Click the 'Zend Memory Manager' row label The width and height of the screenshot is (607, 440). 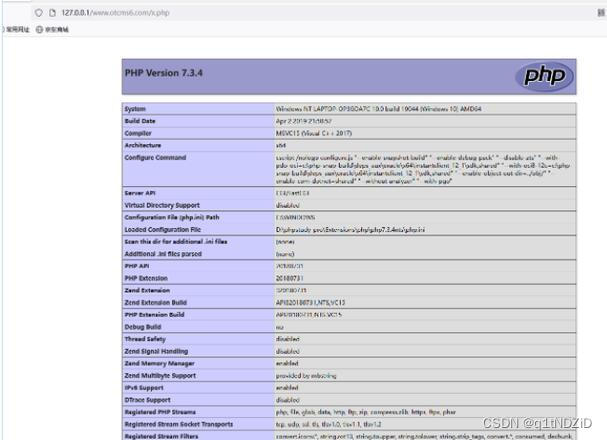(x=159, y=363)
